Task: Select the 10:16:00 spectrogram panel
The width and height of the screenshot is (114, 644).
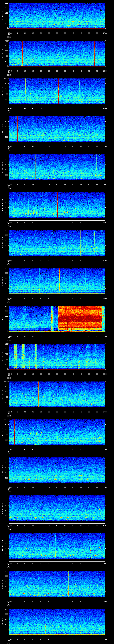Action: pyautogui.click(x=57, y=15)
